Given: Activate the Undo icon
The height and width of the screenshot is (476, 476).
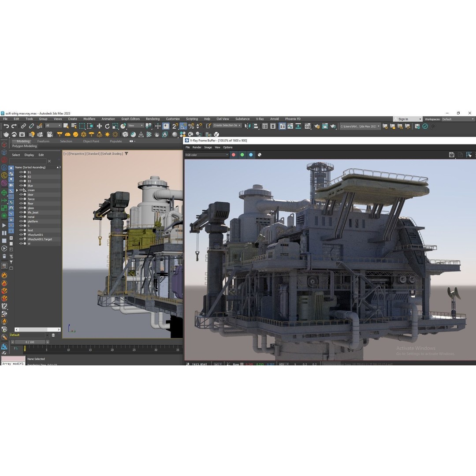Looking at the screenshot, I should pyautogui.click(x=6, y=126).
